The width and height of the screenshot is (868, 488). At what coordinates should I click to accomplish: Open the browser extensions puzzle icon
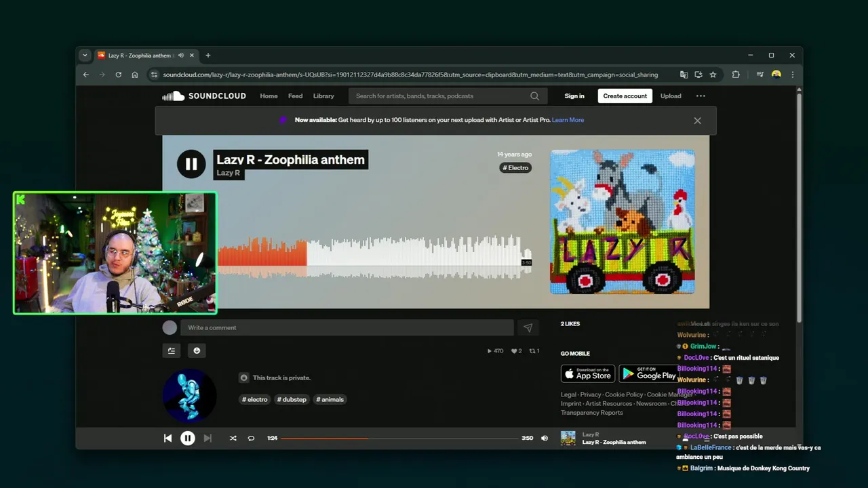[x=736, y=75]
